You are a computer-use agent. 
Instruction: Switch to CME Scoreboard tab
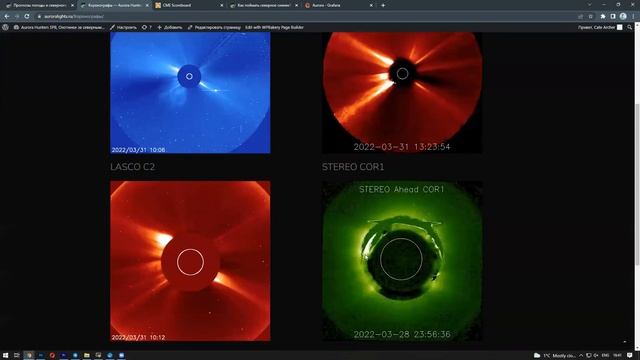pyautogui.click(x=189, y=5)
